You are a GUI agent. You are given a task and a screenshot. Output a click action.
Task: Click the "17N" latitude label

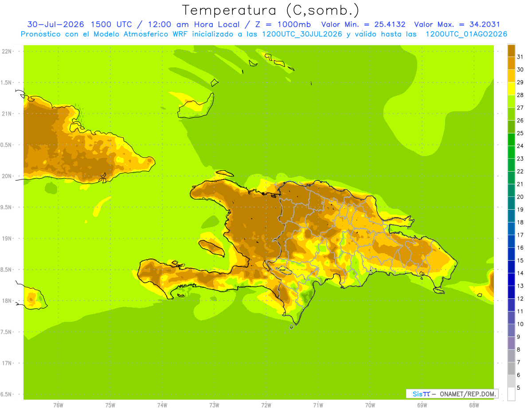pos(8,363)
